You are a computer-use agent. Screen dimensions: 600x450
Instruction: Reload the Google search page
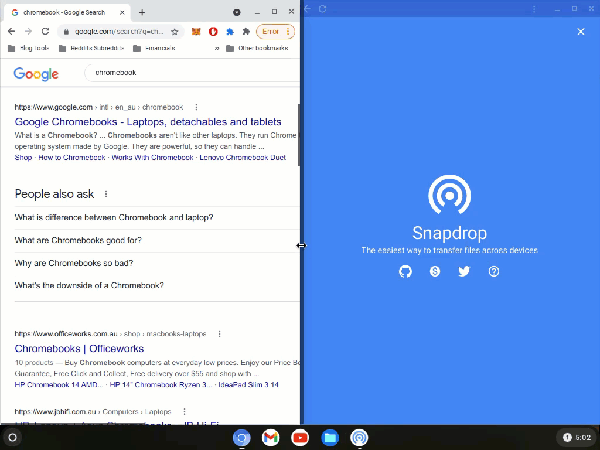pyautogui.click(x=45, y=32)
